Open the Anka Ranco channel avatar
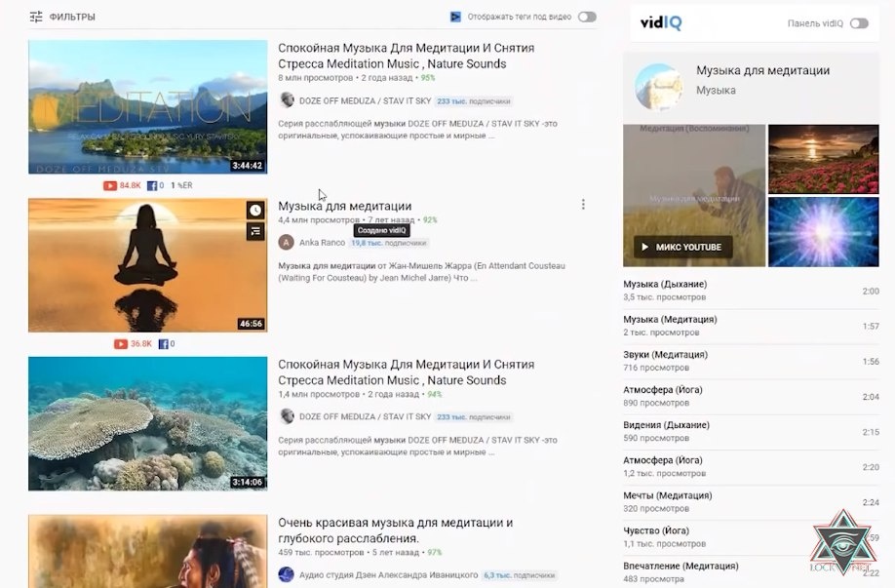Screen dimensions: 895x588 [x=286, y=242]
